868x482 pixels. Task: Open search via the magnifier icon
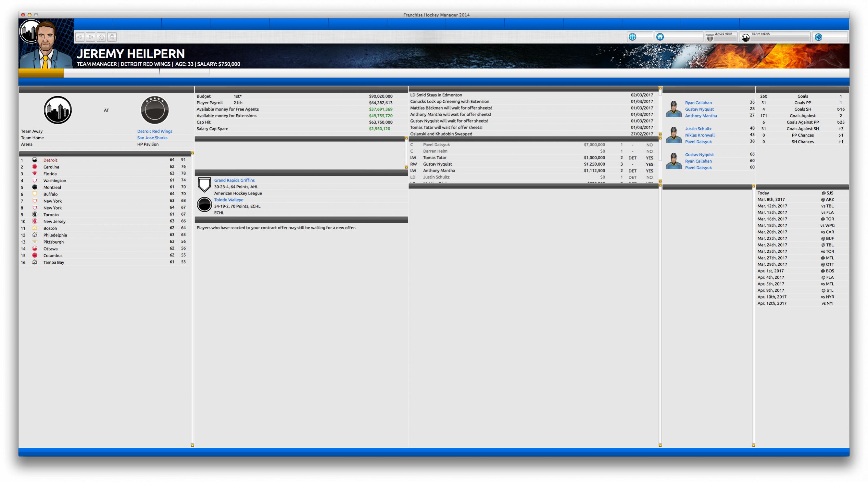click(x=112, y=37)
